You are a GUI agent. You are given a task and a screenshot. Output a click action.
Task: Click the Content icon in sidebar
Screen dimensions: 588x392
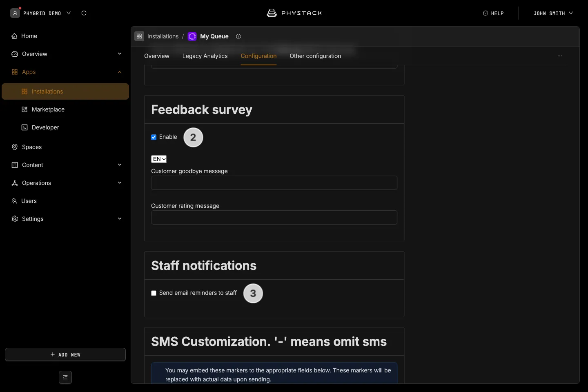[15, 165]
